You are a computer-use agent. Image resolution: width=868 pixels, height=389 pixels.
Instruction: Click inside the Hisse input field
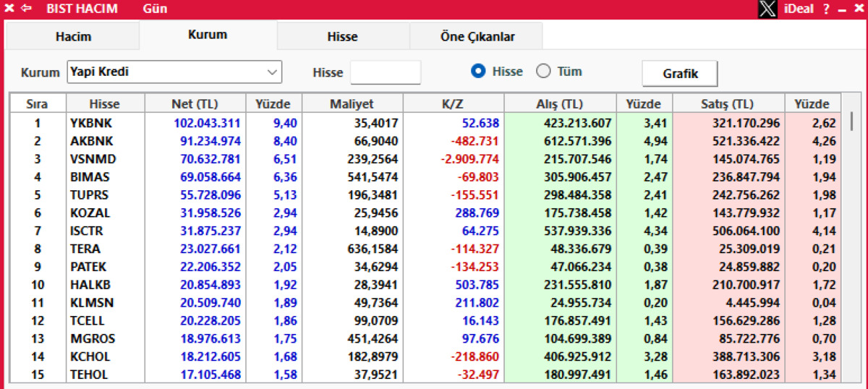point(386,72)
